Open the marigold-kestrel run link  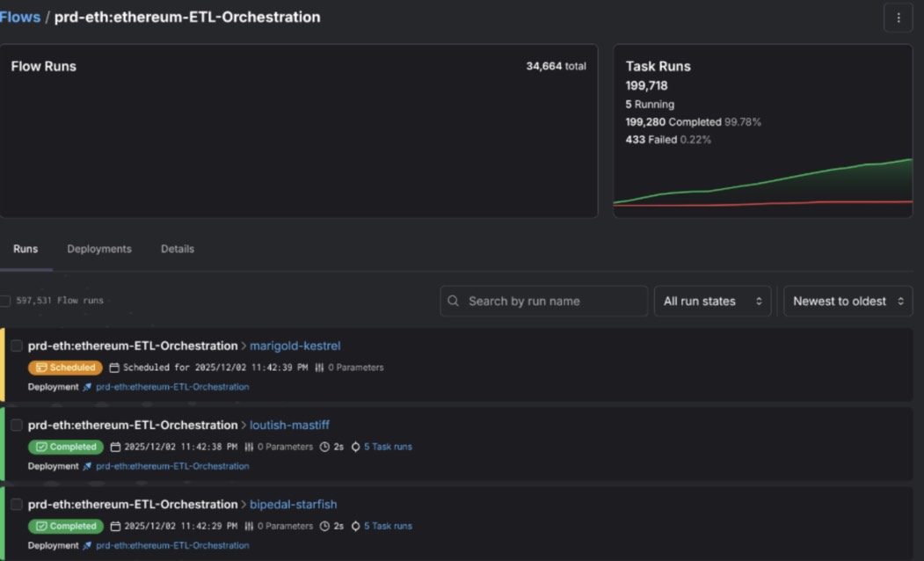tap(295, 346)
